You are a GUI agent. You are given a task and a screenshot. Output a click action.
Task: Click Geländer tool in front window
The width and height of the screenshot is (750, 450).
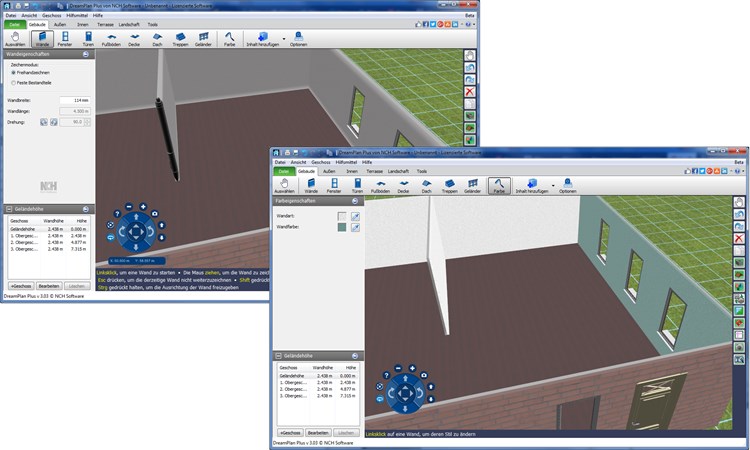(473, 186)
